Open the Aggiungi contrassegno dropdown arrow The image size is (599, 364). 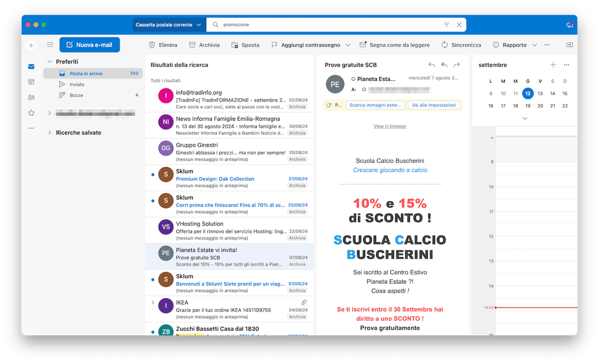point(348,45)
